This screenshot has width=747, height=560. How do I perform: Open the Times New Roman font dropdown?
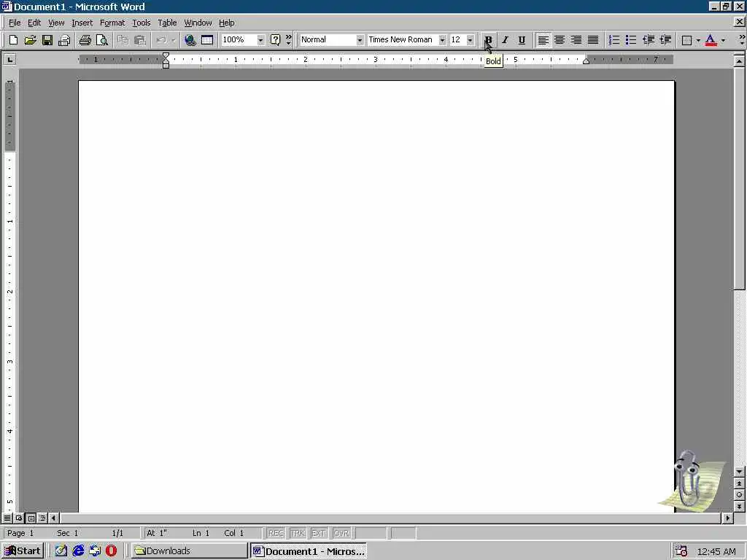click(443, 40)
